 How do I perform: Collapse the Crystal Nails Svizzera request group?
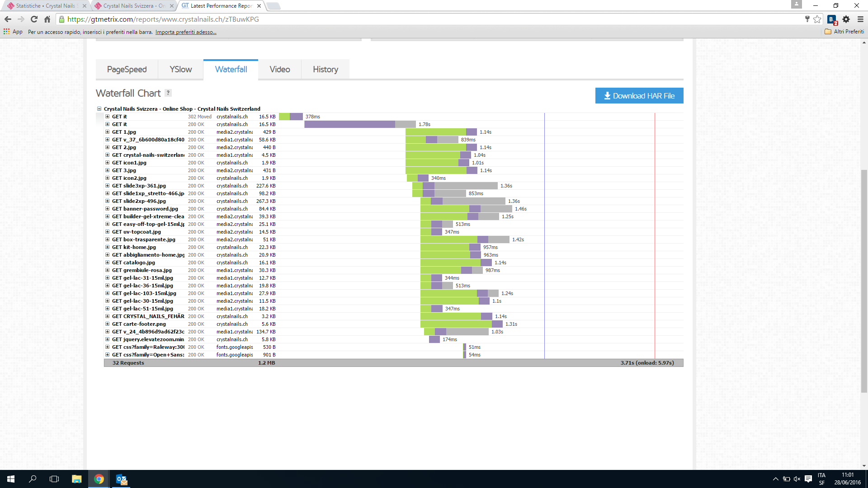pos(99,109)
